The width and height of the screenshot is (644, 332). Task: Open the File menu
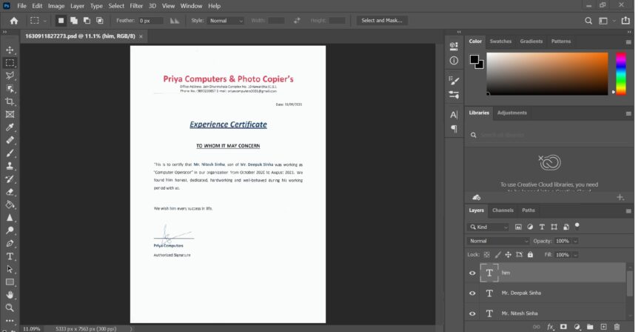(21, 6)
